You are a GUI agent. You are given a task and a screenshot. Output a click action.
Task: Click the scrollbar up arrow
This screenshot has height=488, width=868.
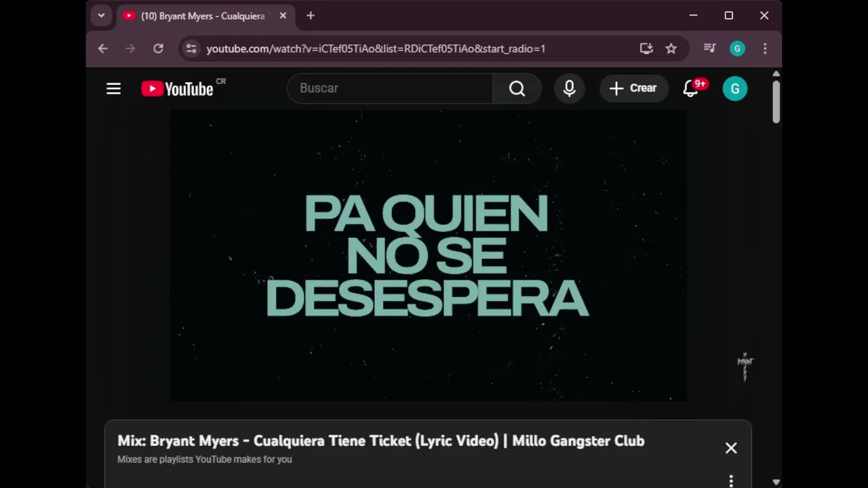pyautogui.click(x=776, y=74)
